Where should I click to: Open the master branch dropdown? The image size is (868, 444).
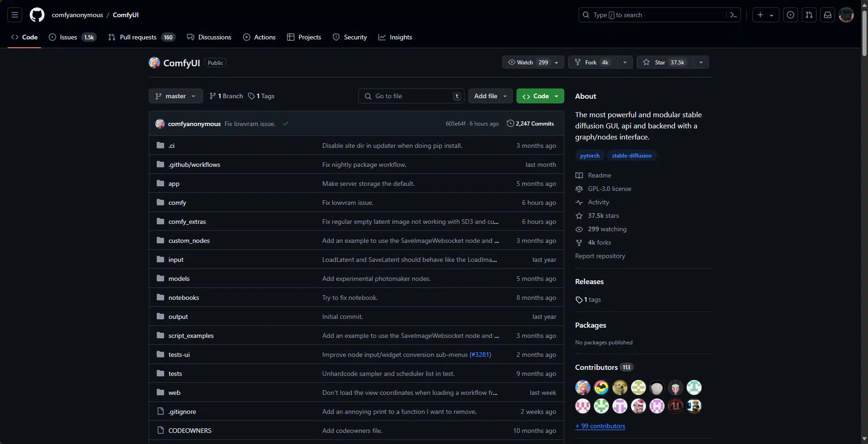coord(176,96)
